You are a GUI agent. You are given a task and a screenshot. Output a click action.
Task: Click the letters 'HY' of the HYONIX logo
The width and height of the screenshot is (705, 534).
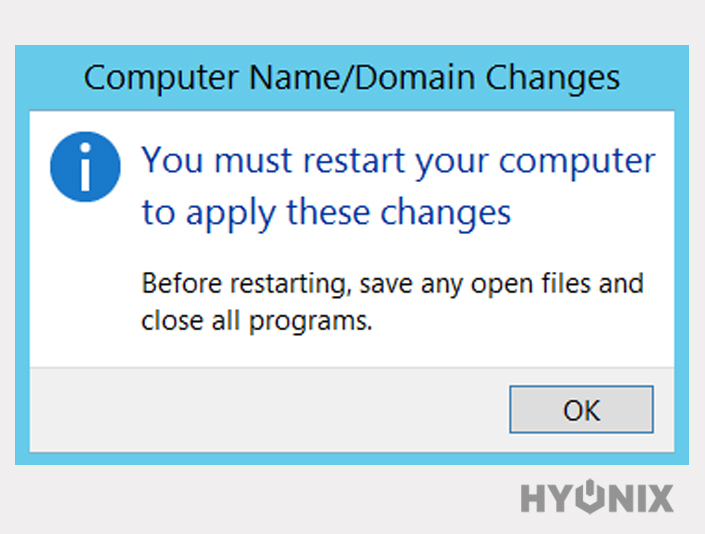pos(548,498)
